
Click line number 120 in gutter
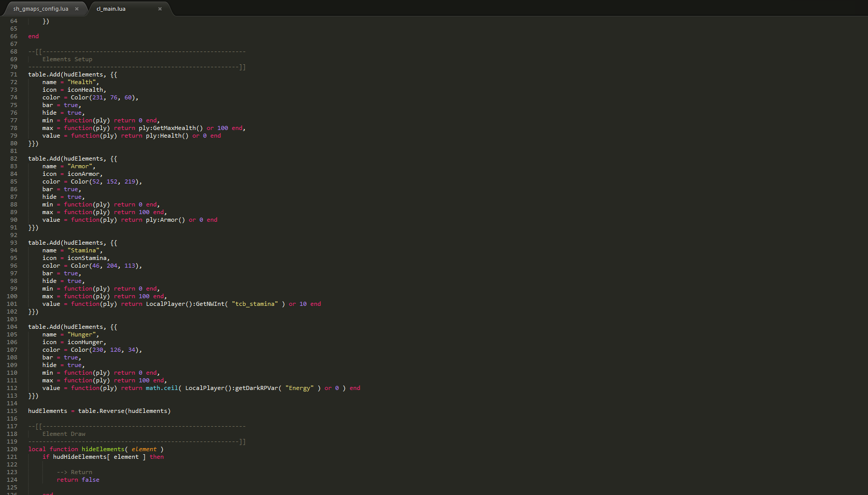click(12, 449)
